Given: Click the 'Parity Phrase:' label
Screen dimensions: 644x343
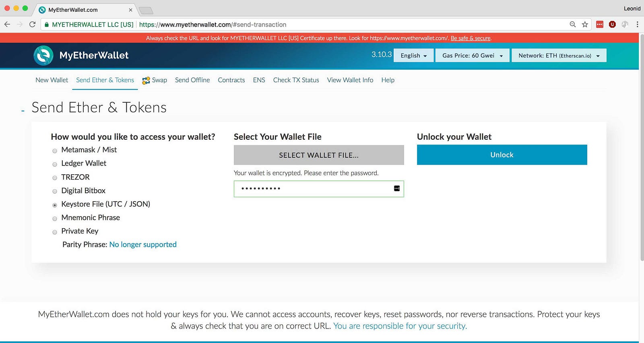Looking at the screenshot, I should click(85, 244).
